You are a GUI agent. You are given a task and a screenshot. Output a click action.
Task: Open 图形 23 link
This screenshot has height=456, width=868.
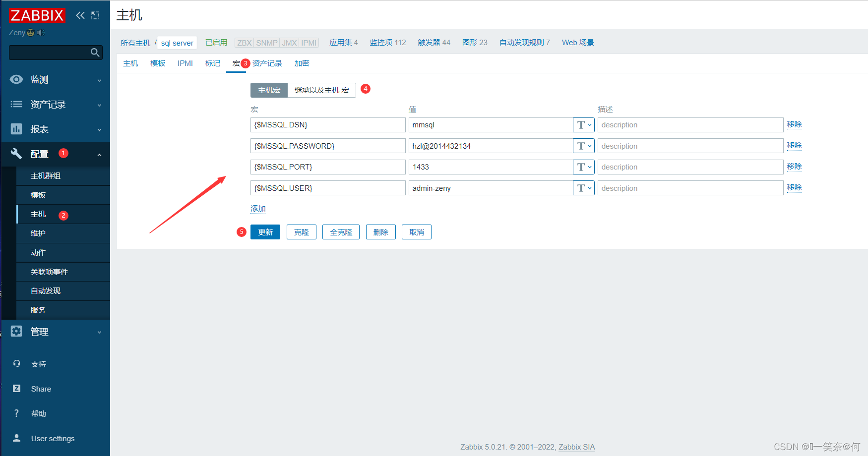(x=475, y=43)
